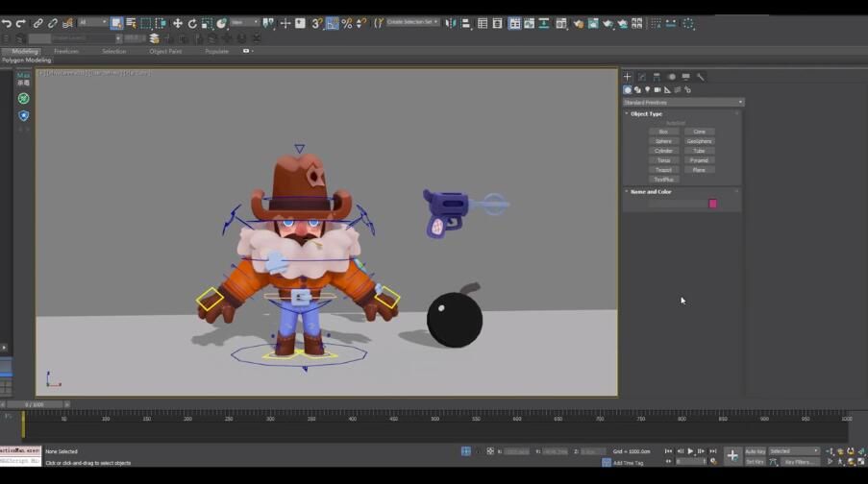
Task: Click the Cylinder primitive button
Action: [663, 151]
